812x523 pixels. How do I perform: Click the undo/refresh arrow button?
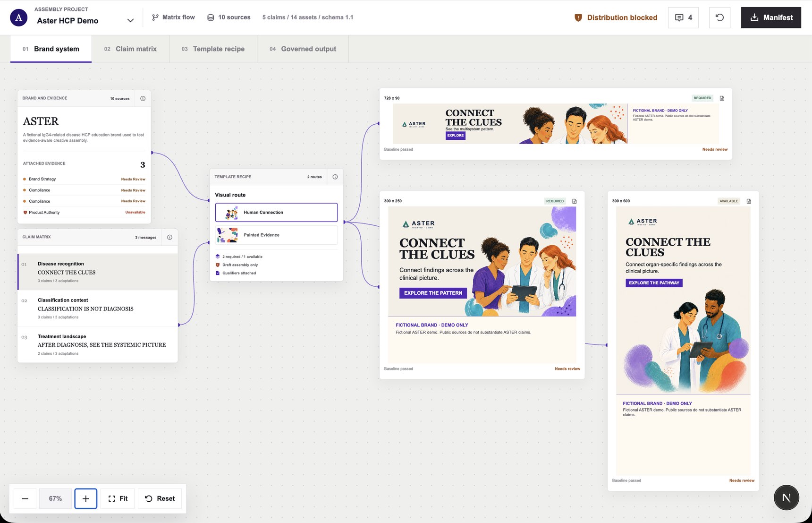pyautogui.click(x=719, y=17)
